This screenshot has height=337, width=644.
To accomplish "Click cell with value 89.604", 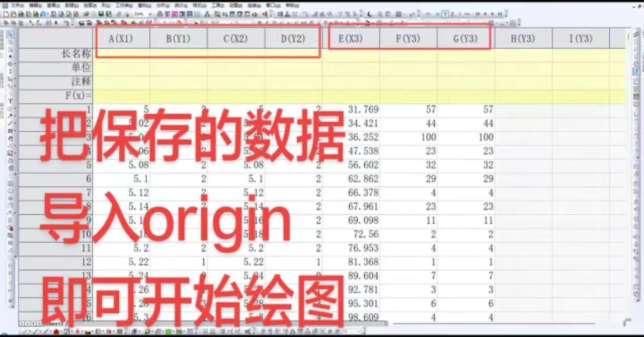I will pyautogui.click(x=351, y=276).
